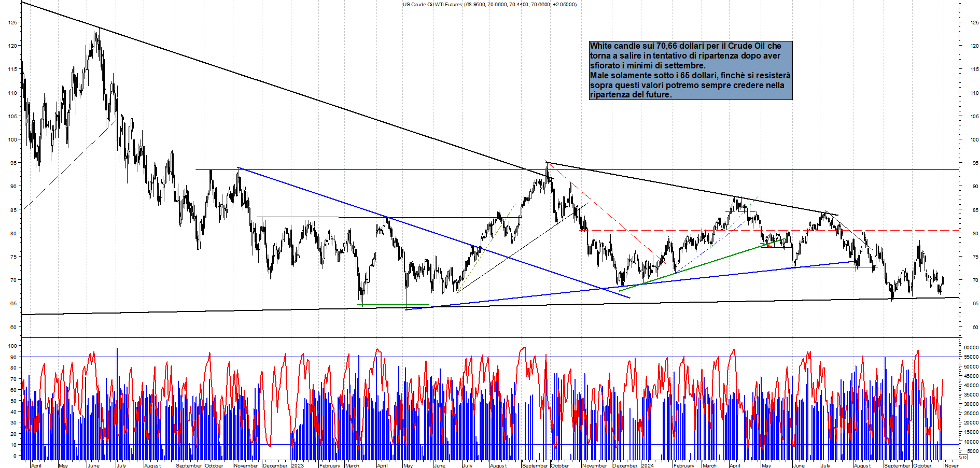Click the '25000' volume scale label
Image resolution: width=980 pixels, height=468 pixels.
pyautogui.click(x=971, y=413)
